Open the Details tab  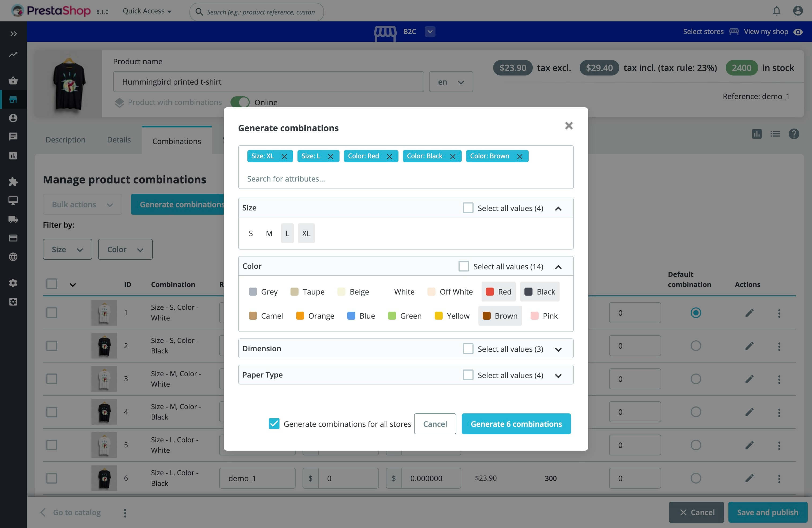click(119, 140)
